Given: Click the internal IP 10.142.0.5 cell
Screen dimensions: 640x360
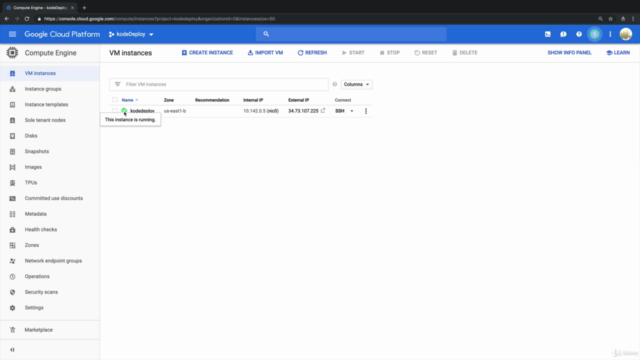Looking at the screenshot, I should 261,111.
